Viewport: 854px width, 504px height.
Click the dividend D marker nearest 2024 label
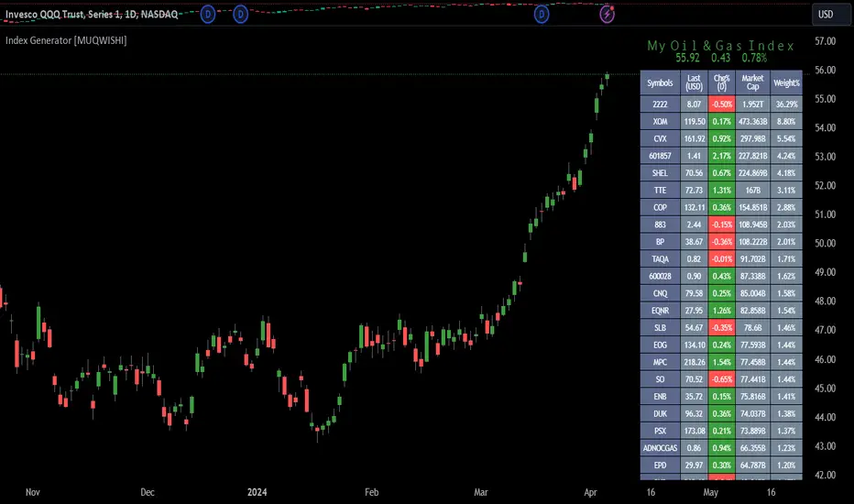pos(241,14)
